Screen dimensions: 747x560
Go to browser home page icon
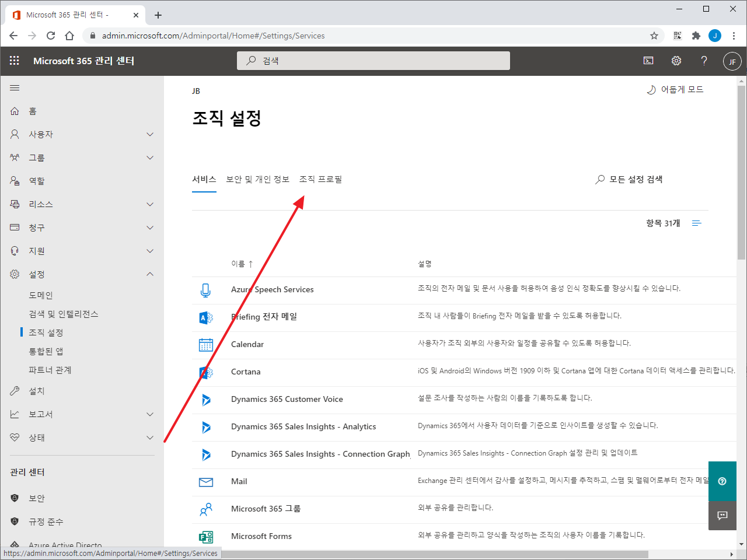point(69,36)
